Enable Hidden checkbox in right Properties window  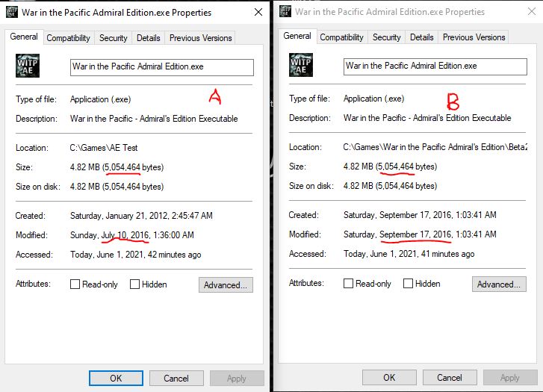coord(408,284)
